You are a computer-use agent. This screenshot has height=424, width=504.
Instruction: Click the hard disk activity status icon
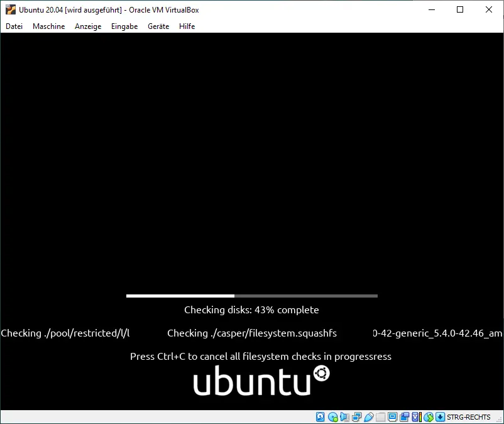320,417
